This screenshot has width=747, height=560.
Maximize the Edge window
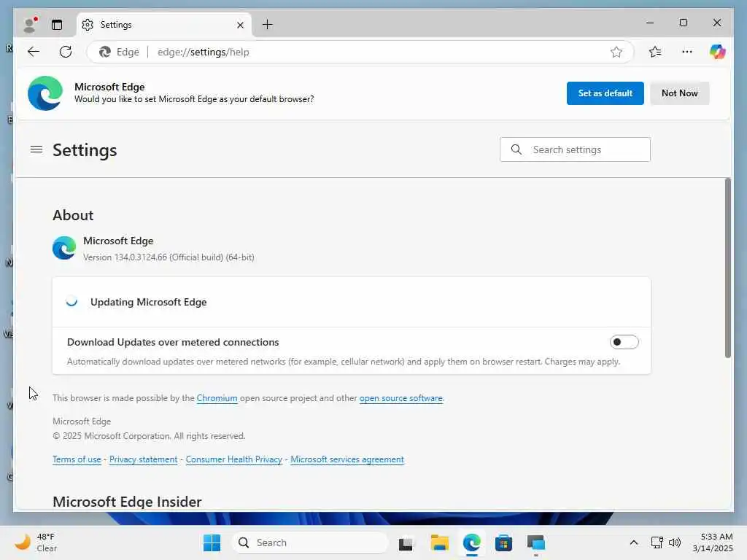[683, 23]
